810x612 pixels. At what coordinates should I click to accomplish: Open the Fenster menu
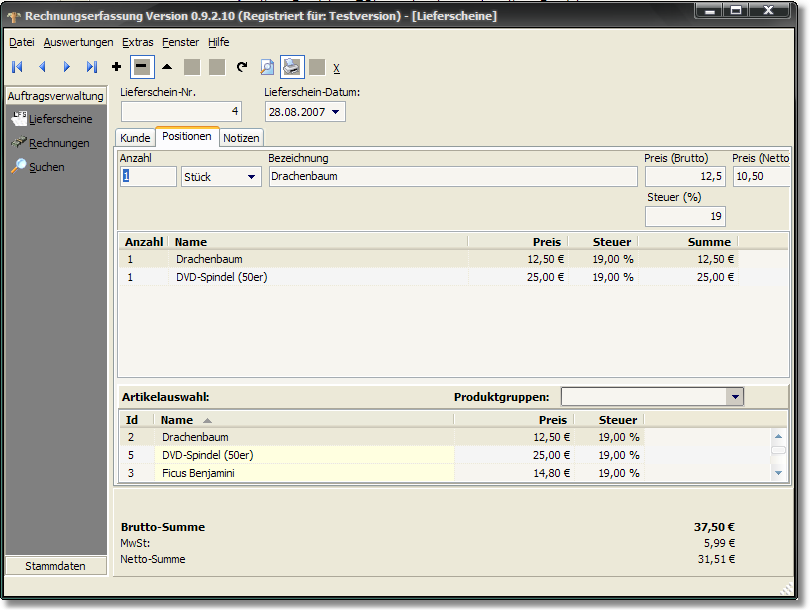pyautogui.click(x=180, y=42)
